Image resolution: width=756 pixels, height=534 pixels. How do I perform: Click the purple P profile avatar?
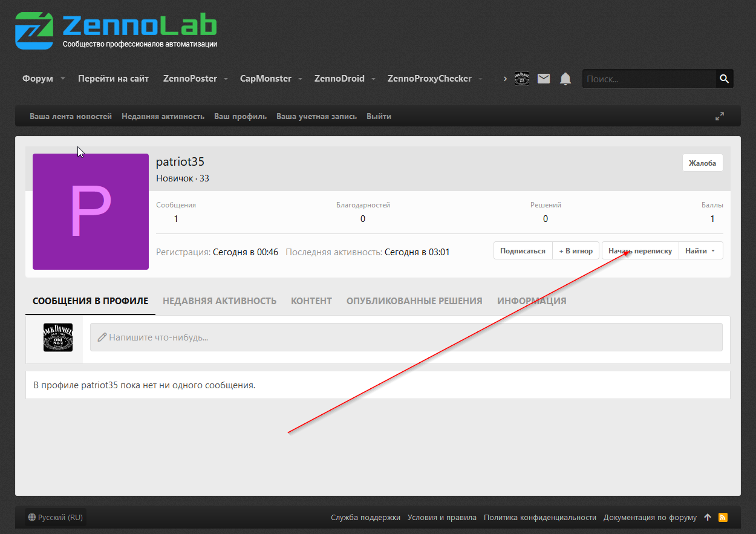click(x=91, y=212)
